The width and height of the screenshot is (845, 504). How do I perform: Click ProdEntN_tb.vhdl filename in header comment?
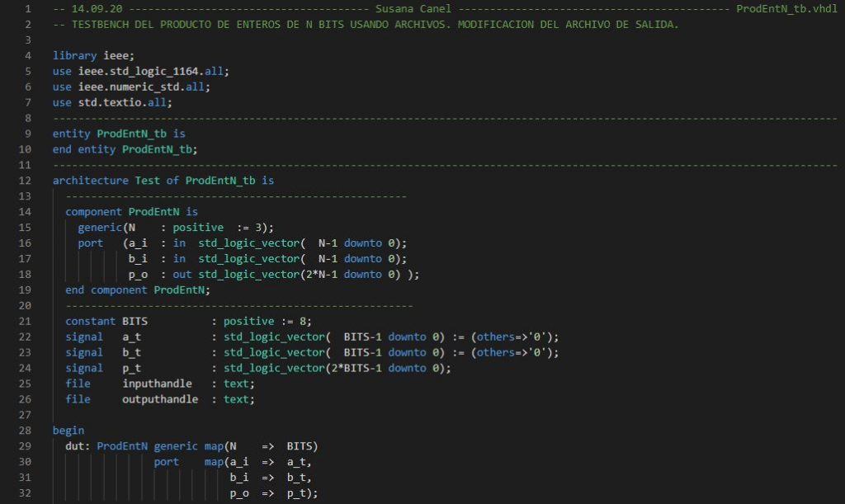click(786, 9)
